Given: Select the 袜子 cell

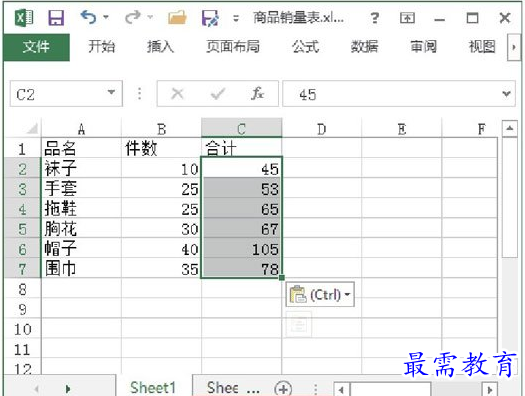Looking at the screenshot, I should [x=81, y=168].
